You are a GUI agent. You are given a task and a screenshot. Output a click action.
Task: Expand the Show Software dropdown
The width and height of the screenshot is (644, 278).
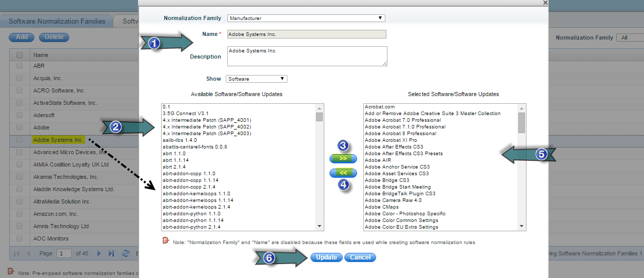point(256,79)
